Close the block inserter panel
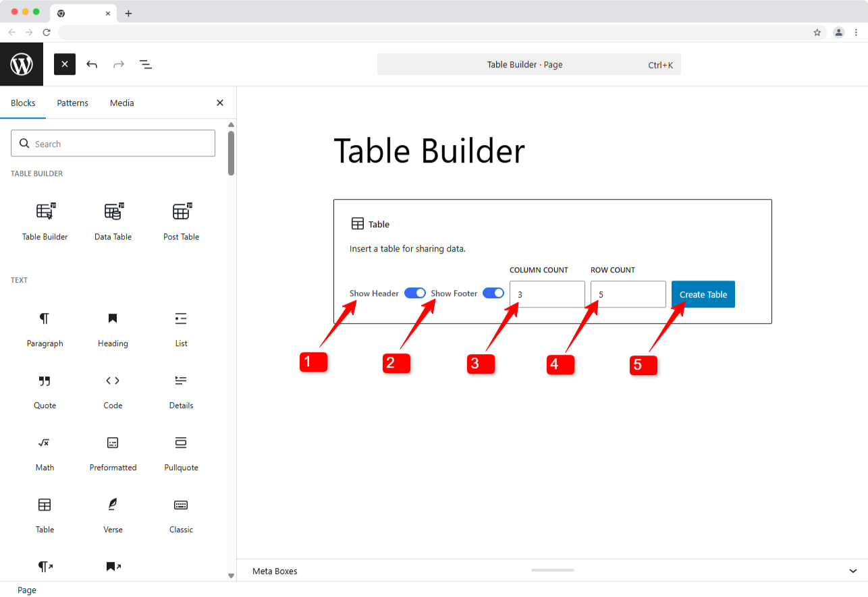Image resolution: width=868 pixels, height=597 pixels. [x=219, y=103]
